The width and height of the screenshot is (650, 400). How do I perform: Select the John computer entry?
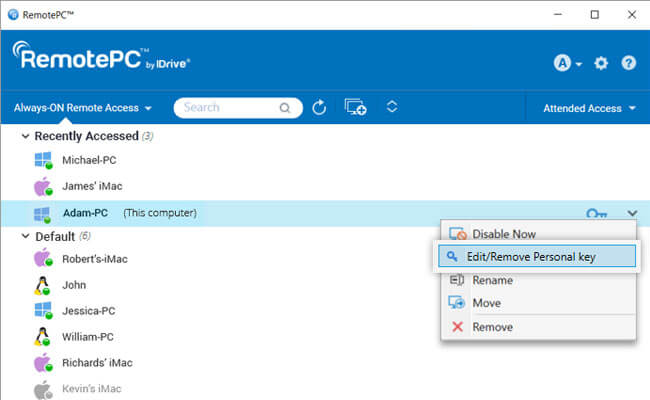74,285
